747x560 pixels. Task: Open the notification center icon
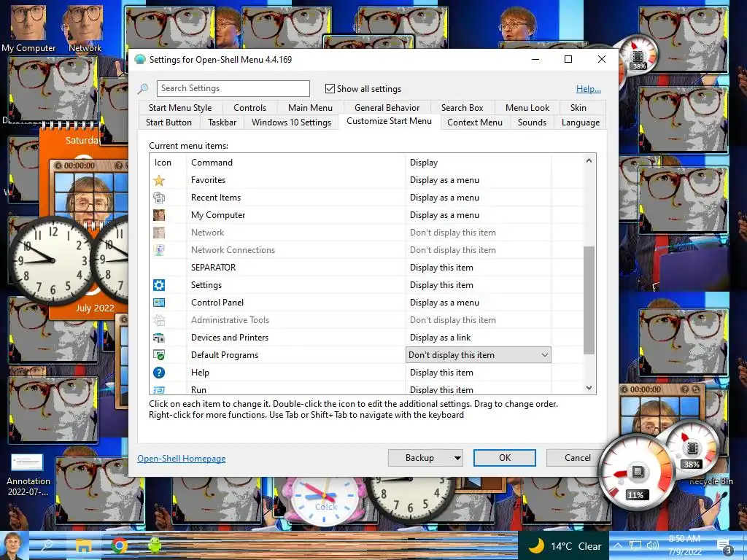[x=724, y=547]
